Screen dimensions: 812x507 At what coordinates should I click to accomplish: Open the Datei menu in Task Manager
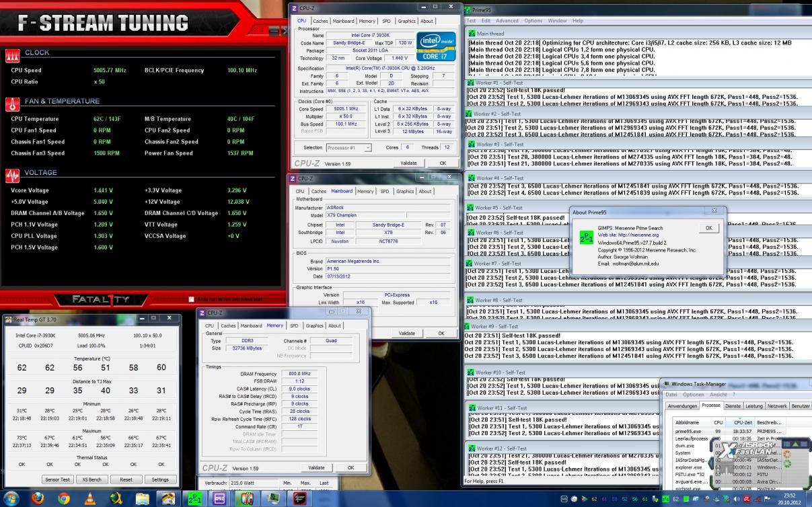(671, 395)
